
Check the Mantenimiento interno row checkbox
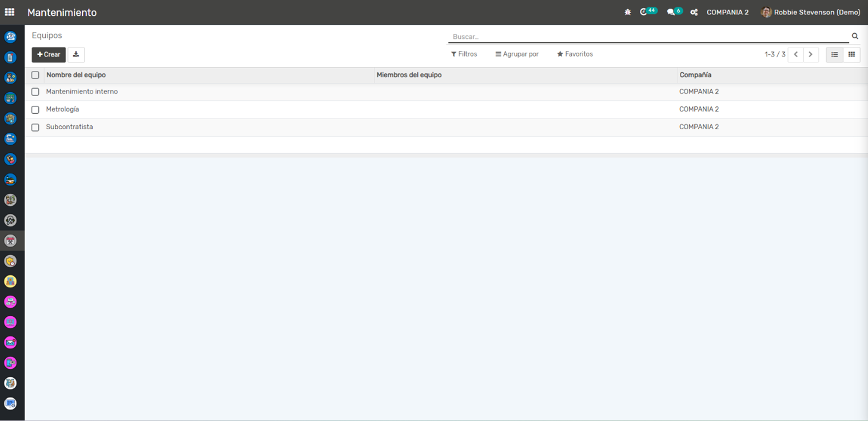[x=35, y=92]
